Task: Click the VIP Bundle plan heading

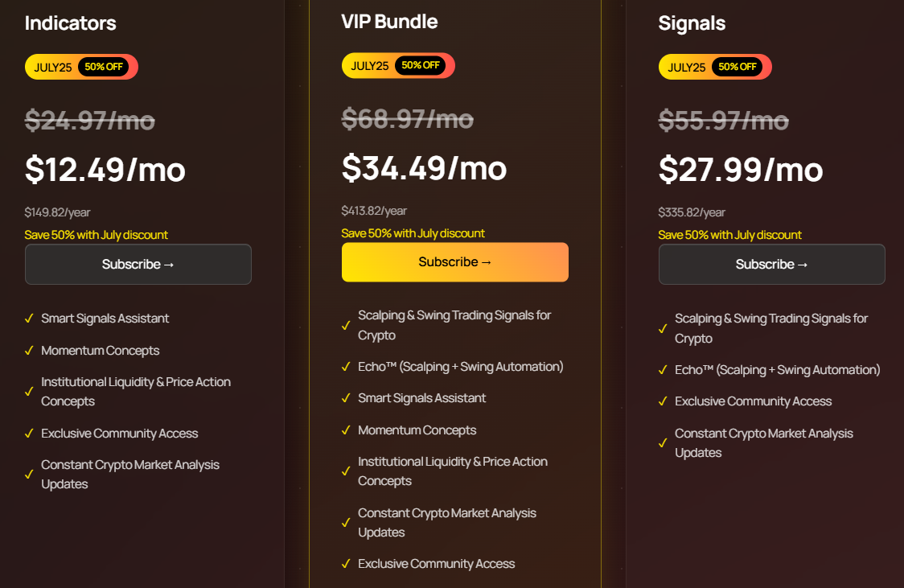Action: click(x=389, y=22)
